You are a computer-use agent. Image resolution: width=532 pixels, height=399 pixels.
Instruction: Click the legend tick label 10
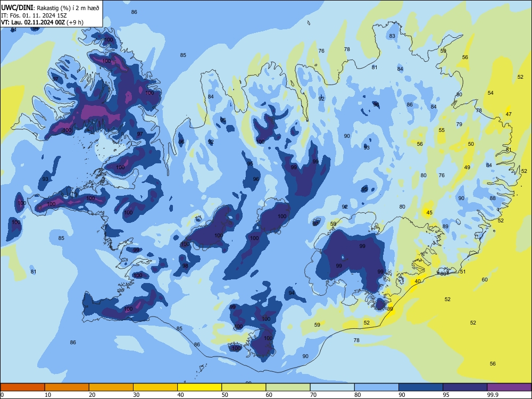(x=48, y=395)
